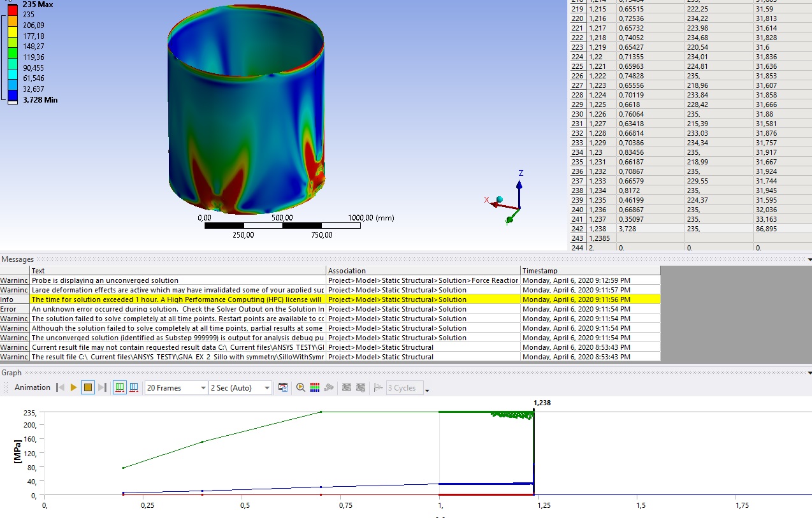Toggle Distributed animation mode icon

click(x=119, y=387)
